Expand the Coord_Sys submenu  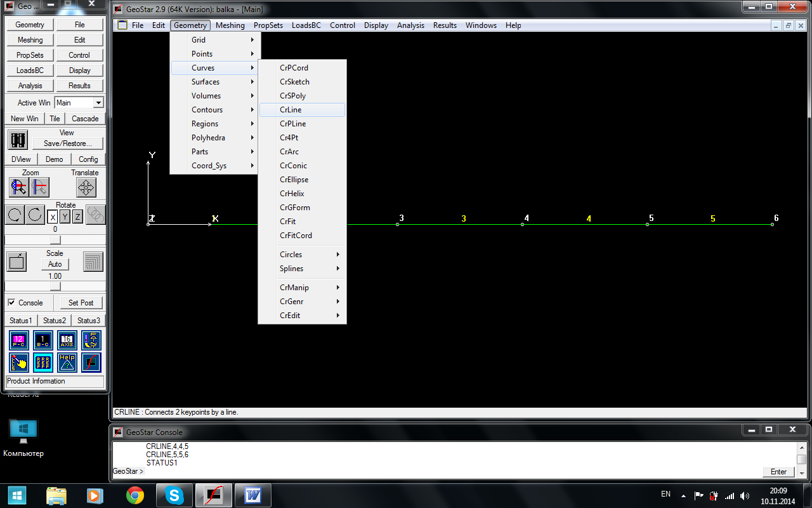214,166
